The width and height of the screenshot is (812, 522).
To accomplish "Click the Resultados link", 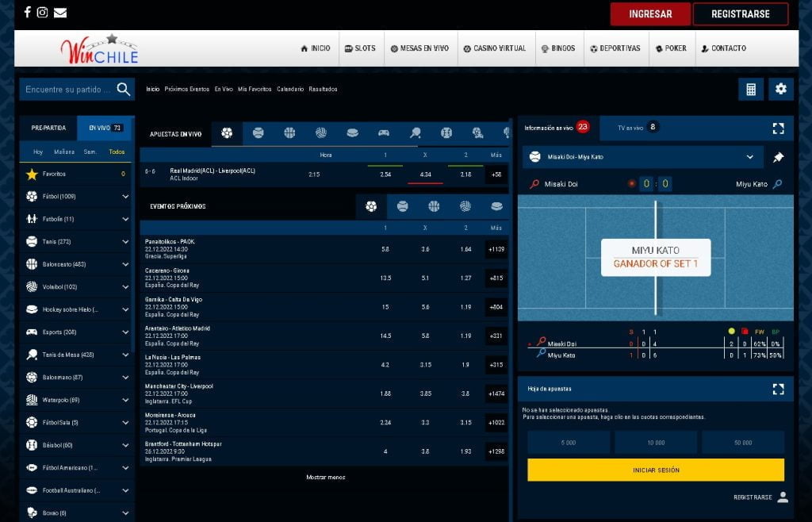I will (324, 89).
